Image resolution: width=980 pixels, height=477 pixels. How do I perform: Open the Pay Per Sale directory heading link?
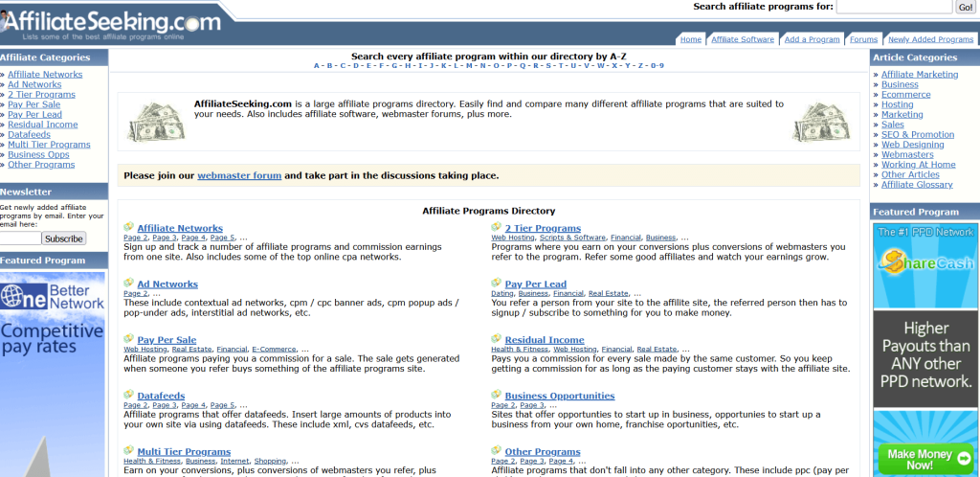(x=167, y=340)
